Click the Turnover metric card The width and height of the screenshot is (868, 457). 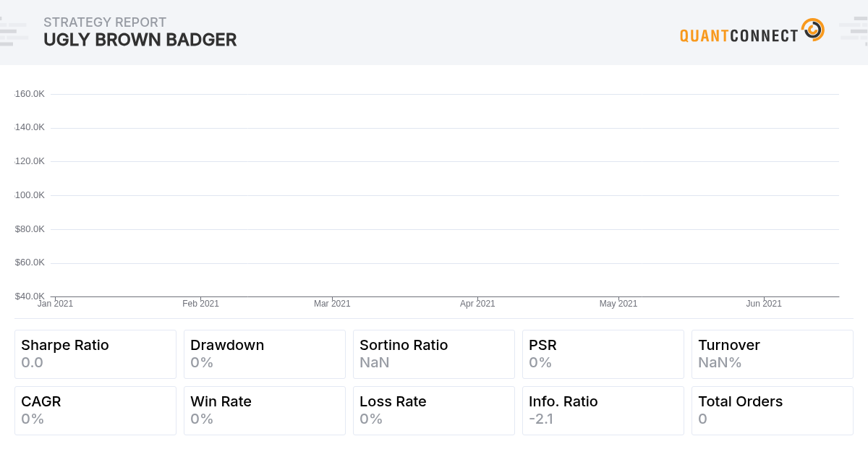[773, 354]
